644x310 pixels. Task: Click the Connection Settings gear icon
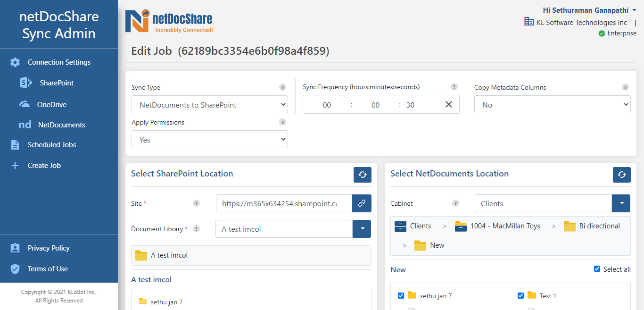coord(15,62)
